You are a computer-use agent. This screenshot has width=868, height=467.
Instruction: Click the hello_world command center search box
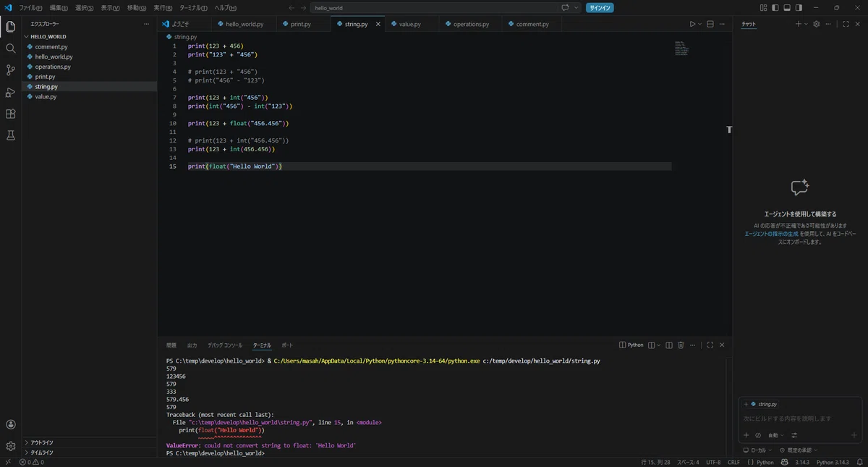pos(435,7)
